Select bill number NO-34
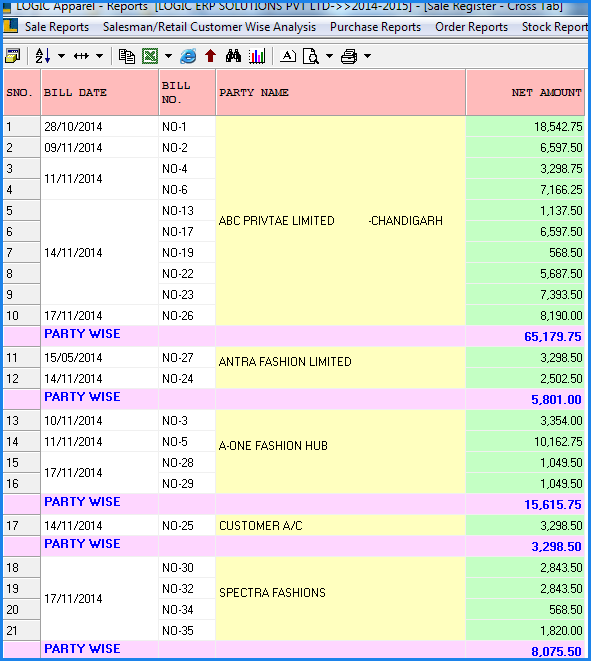 coord(187,609)
